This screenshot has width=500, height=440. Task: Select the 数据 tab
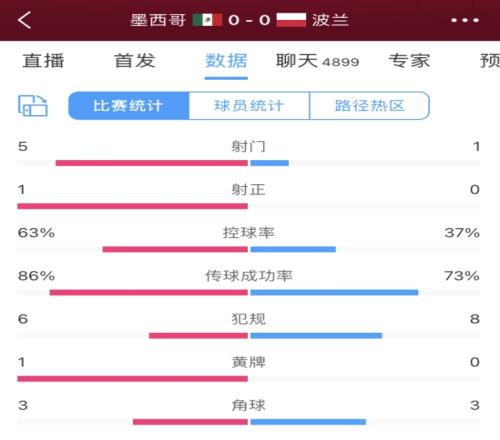click(x=226, y=61)
